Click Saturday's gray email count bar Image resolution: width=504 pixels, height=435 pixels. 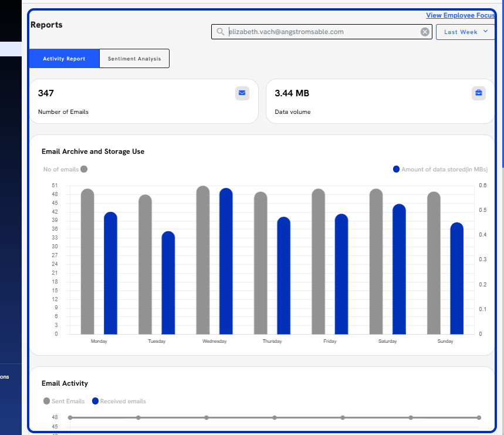[376, 261]
